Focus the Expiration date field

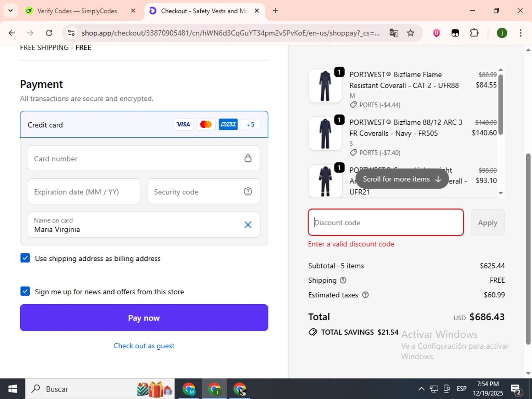click(x=84, y=192)
